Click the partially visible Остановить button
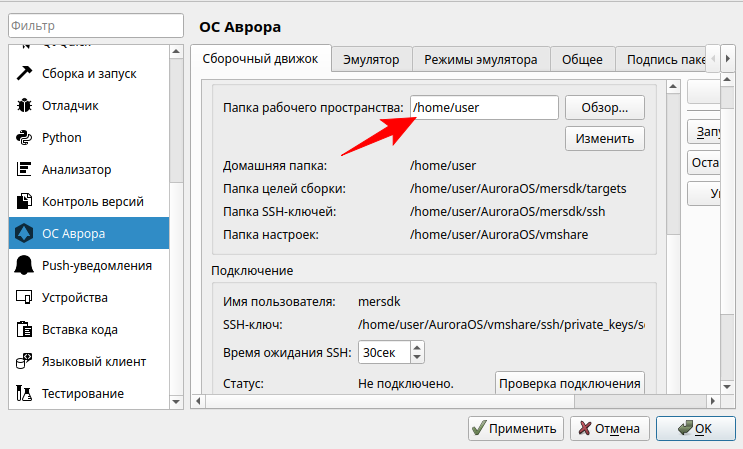Screen dimensions: 743x449 704,163
